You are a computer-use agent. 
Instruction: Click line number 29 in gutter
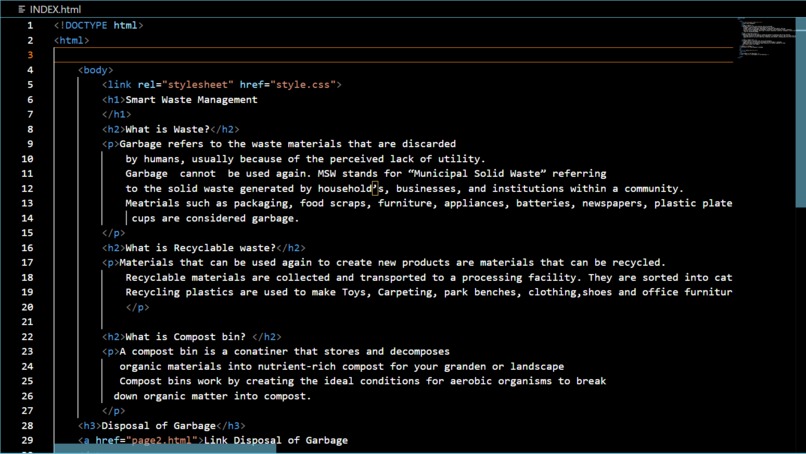point(27,440)
